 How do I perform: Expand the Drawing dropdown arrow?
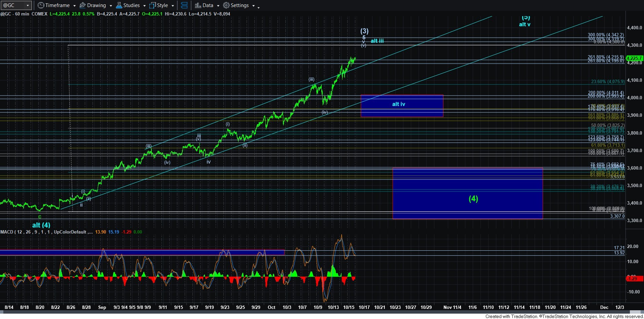[x=111, y=6]
